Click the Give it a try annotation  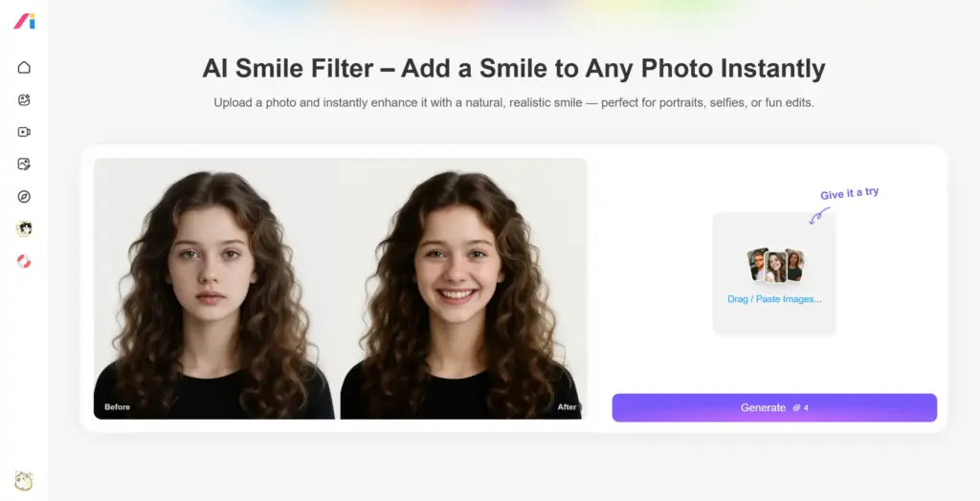pos(850,194)
